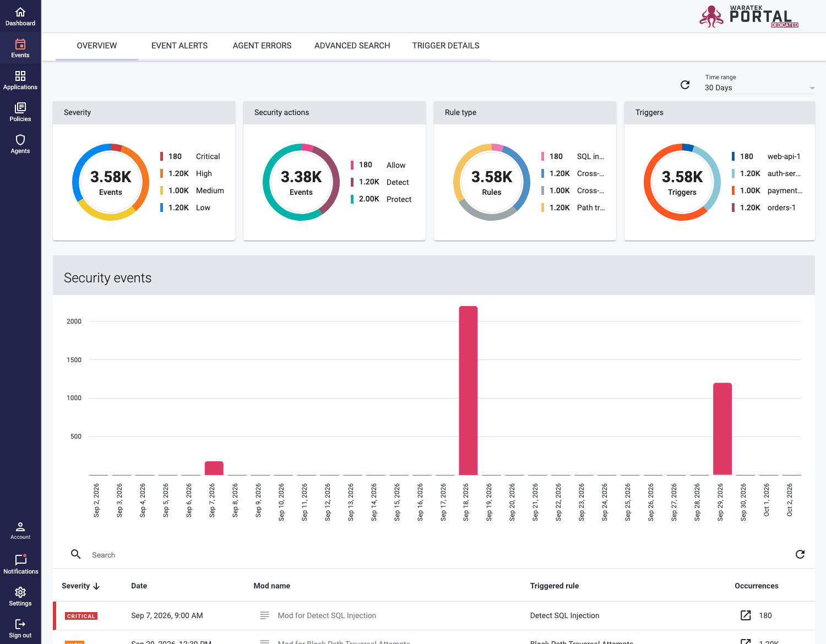Open the Account person icon
This screenshot has width=826, height=644.
pyautogui.click(x=20, y=527)
